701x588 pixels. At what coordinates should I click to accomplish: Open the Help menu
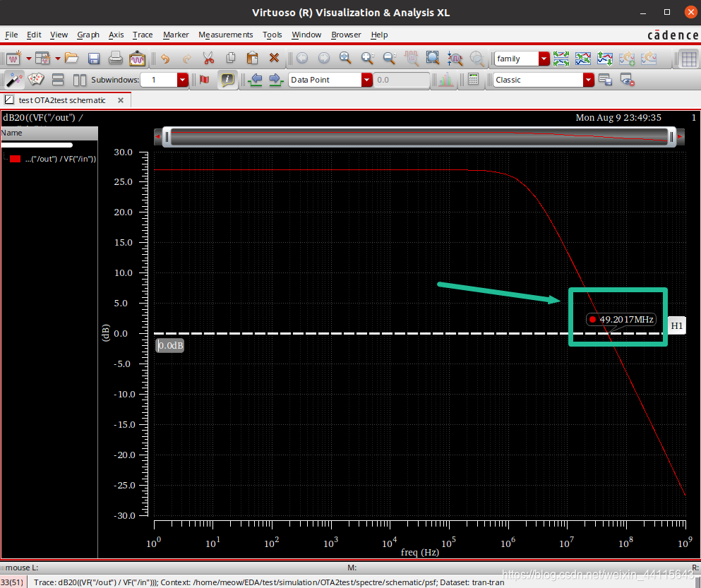pyautogui.click(x=379, y=35)
